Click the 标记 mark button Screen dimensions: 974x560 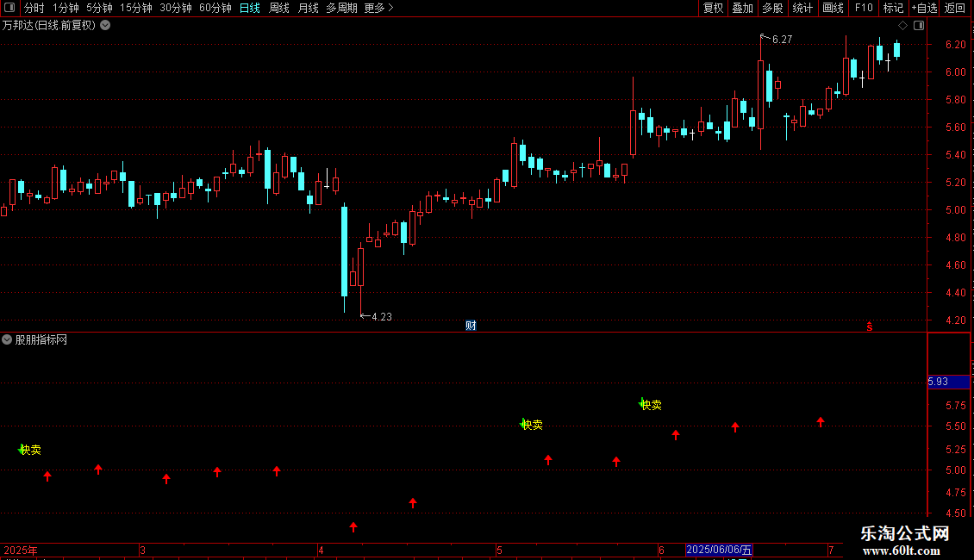point(893,8)
